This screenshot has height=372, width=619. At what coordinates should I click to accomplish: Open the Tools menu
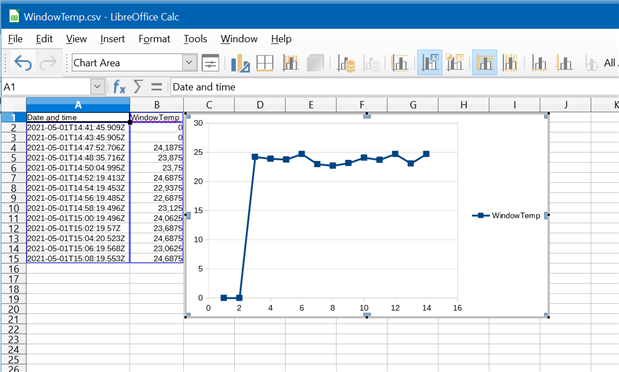click(195, 39)
